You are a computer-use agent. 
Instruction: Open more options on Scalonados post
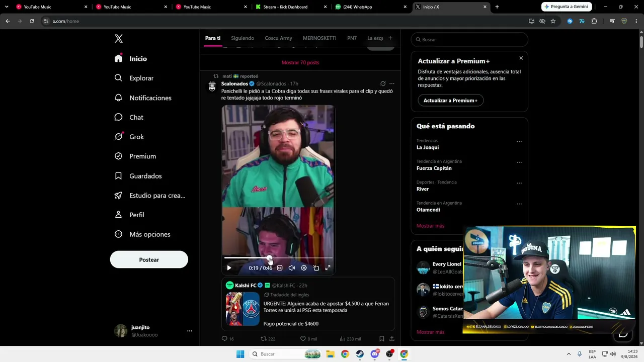coord(392,84)
